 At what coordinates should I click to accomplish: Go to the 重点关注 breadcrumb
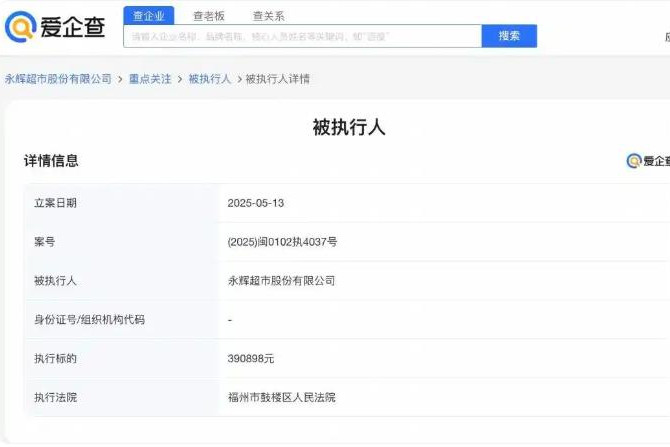tap(150, 79)
